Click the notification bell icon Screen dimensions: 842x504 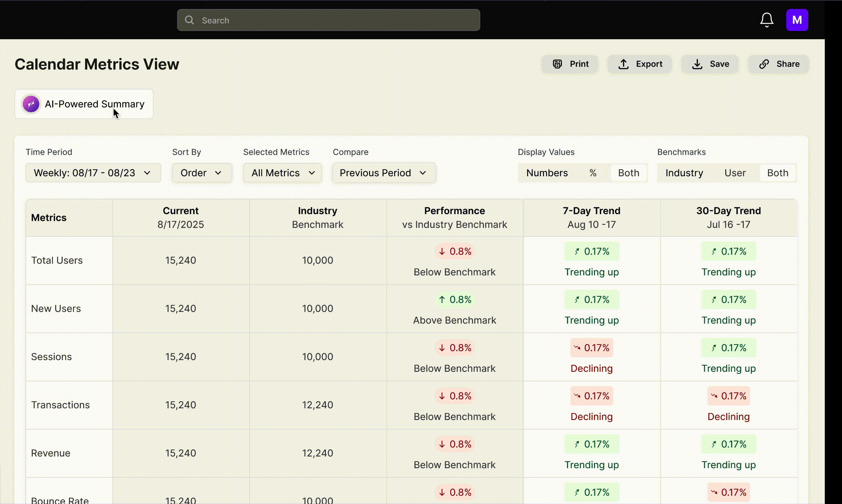767,20
